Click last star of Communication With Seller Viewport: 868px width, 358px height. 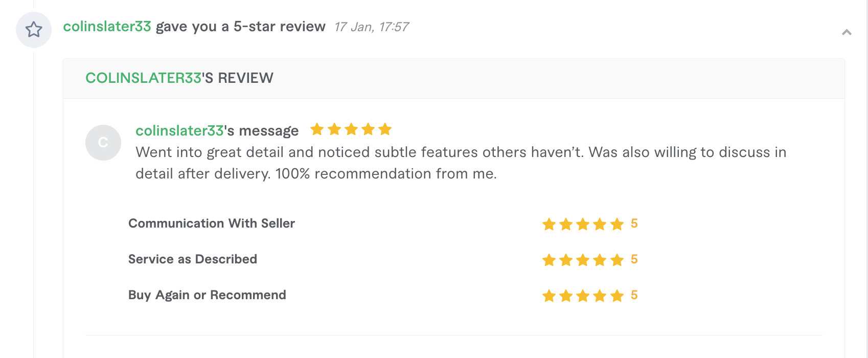coord(617,224)
